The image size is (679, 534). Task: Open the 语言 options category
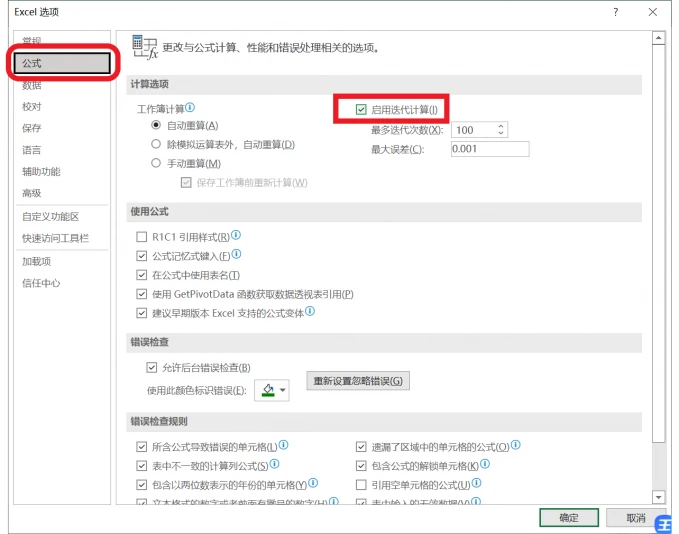(32, 150)
